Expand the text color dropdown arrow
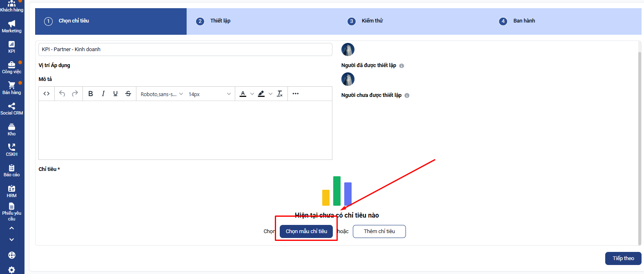The image size is (644, 274). pos(252,94)
